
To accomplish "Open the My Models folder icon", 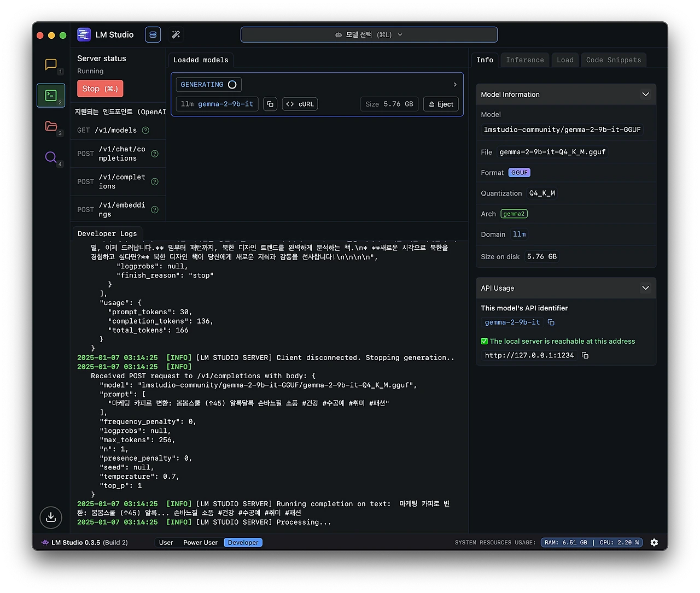I will point(51,126).
